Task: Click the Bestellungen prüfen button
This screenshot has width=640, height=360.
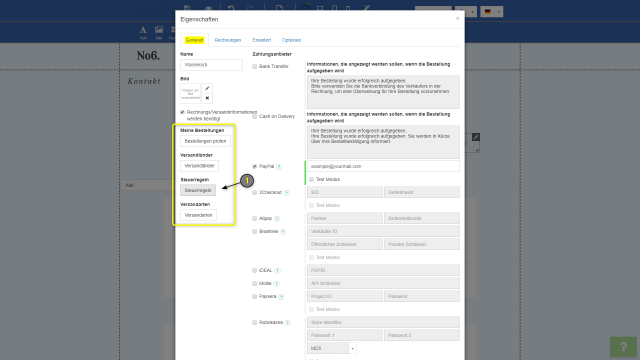Action: [x=205, y=141]
